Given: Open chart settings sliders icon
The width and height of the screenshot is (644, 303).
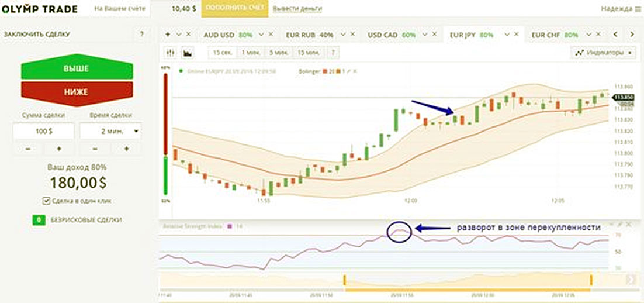Looking at the screenshot, I should (x=171, y=53).
